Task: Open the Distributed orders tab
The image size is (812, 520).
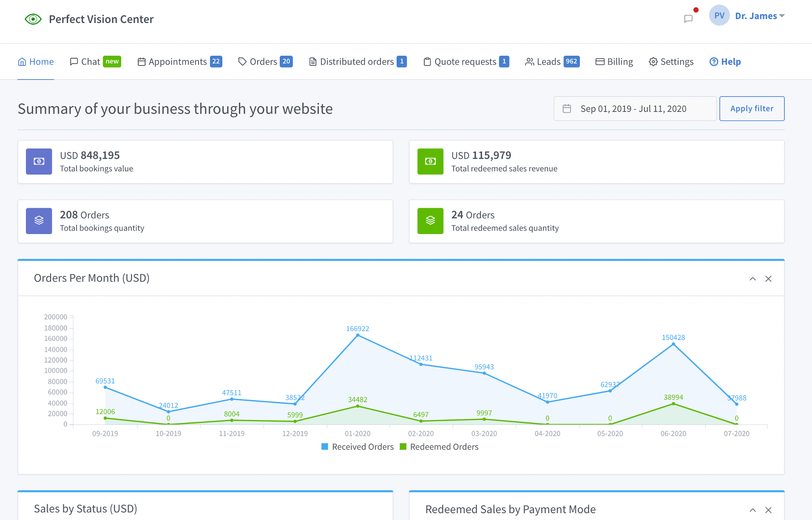Action: coord(358,62)
